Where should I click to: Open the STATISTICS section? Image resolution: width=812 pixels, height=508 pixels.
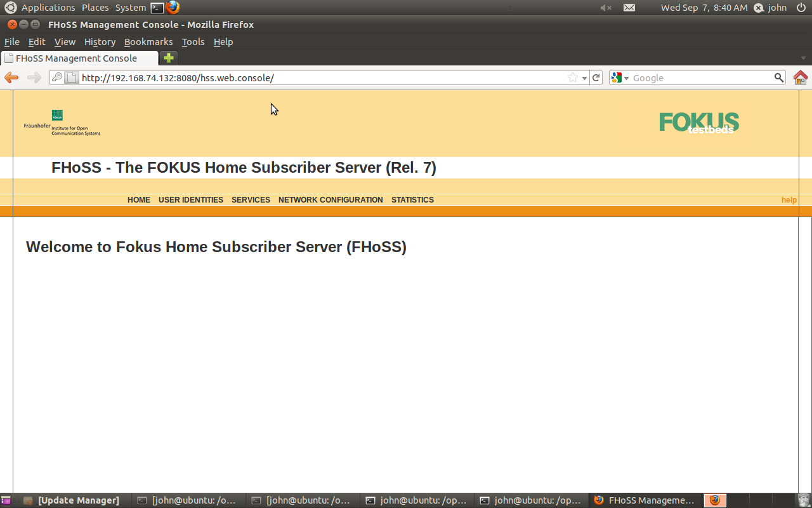(412, 200)
